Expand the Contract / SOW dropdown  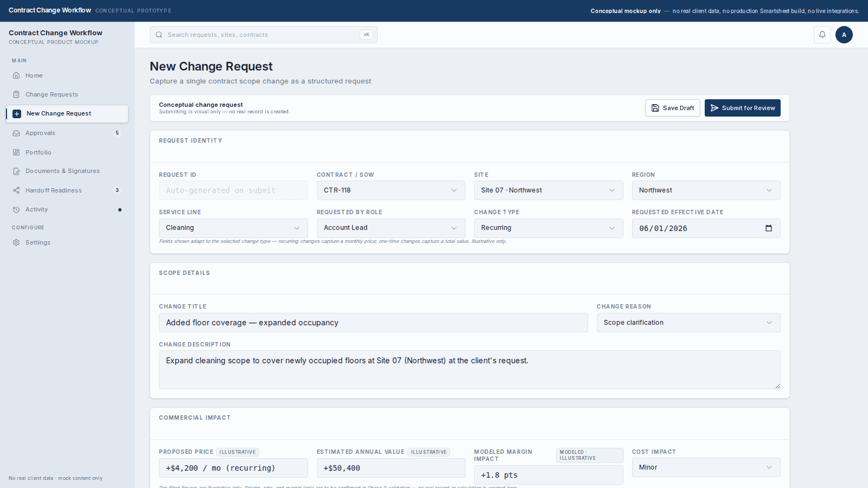coord(391,190)
